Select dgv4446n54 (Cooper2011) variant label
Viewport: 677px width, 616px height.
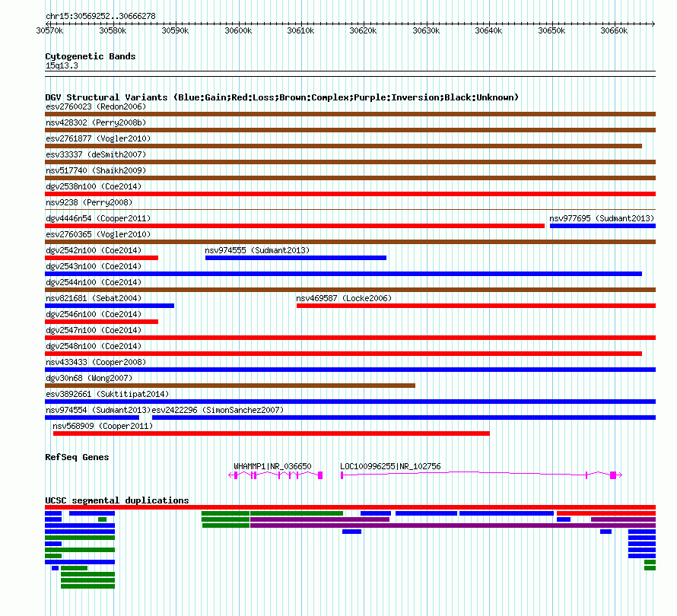[x=98, y=218]
